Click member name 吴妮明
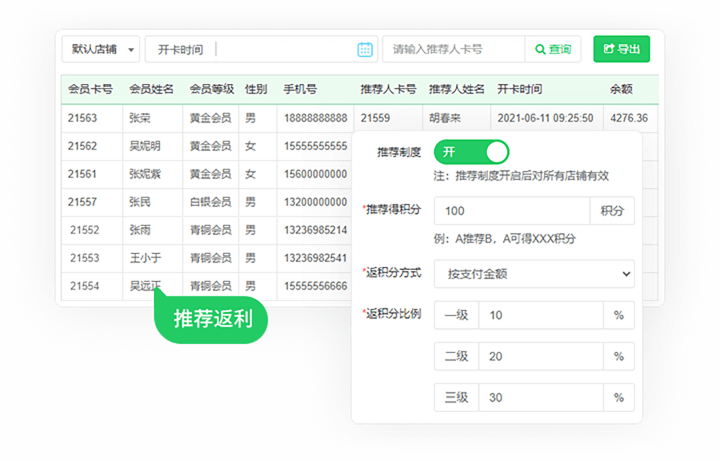This screenshot has height=461, width=720. (145, 146)
